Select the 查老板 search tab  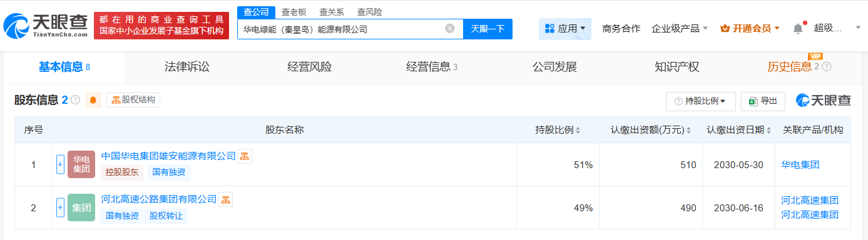(x=294, y=12)
